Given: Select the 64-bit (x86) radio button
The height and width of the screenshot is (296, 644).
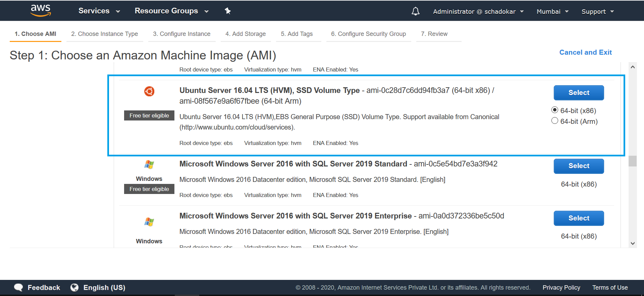Looking at the screenshot, I should point(555,110).
